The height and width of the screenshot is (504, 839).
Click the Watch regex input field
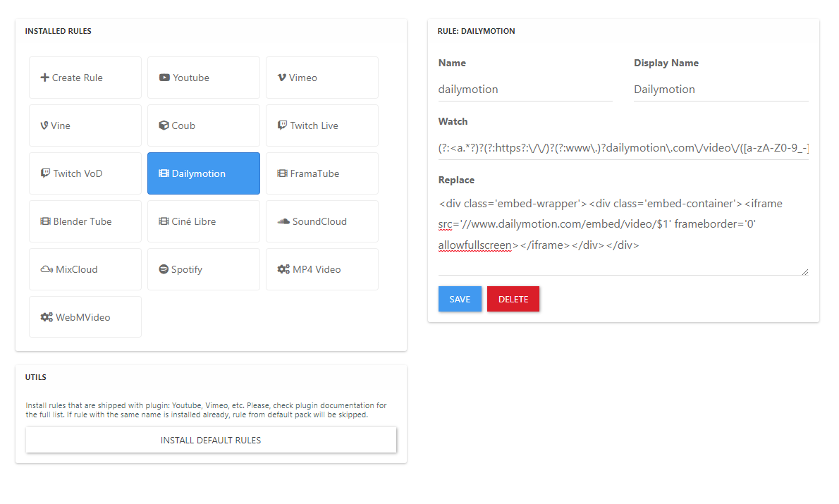click(x=623, y=148)
